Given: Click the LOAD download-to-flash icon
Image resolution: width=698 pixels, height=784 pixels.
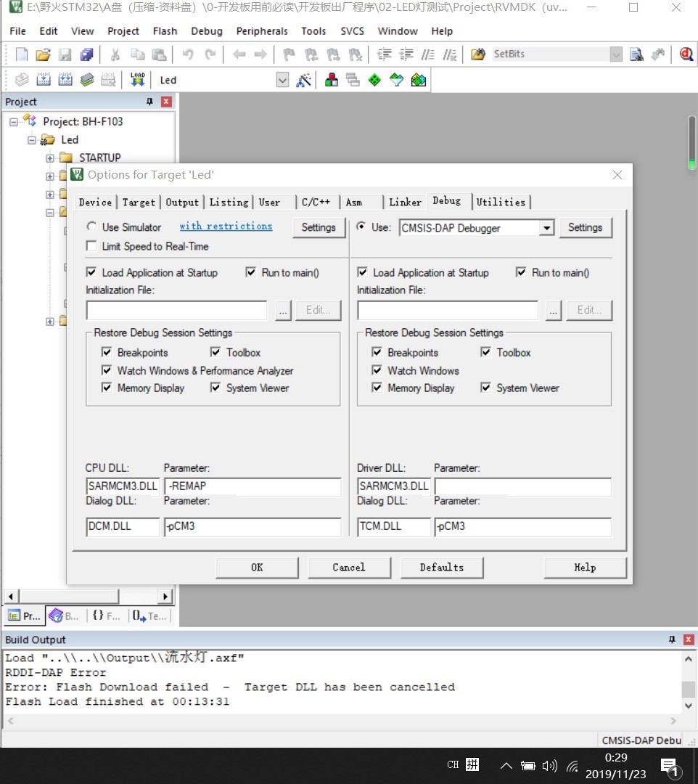Looking at the screenshot, I should (x=137, y=80).
